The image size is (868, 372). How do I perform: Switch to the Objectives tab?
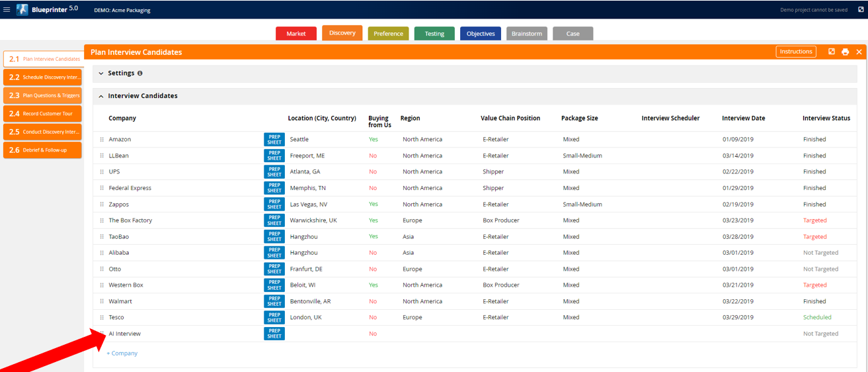pyautogui.click(x=481, y=34)
